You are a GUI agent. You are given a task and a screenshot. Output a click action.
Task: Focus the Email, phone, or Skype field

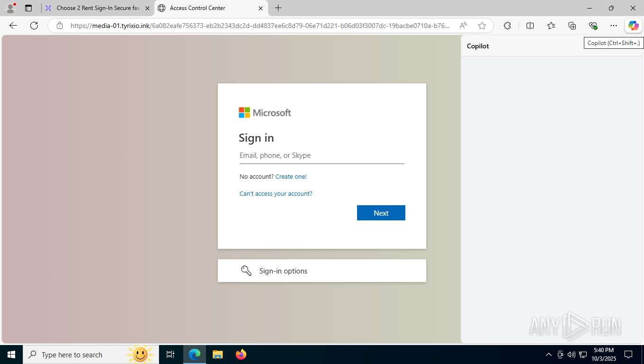[322, 155]
